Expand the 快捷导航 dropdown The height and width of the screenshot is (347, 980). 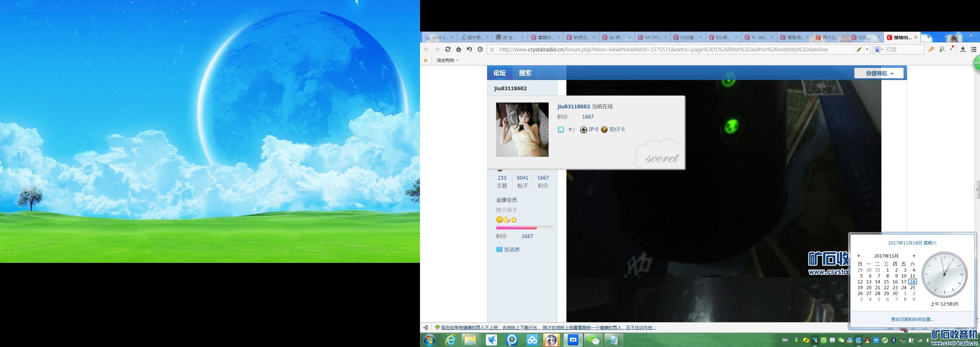click(879, 73)
